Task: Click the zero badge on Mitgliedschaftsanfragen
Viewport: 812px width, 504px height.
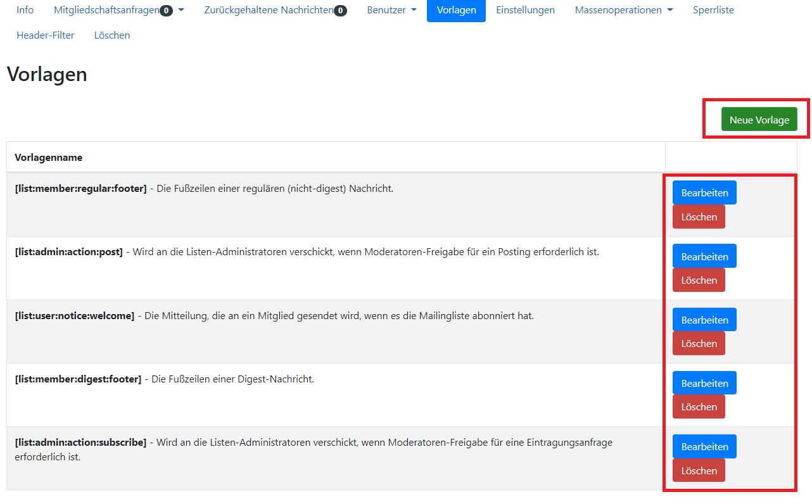Action: point(166,10)
